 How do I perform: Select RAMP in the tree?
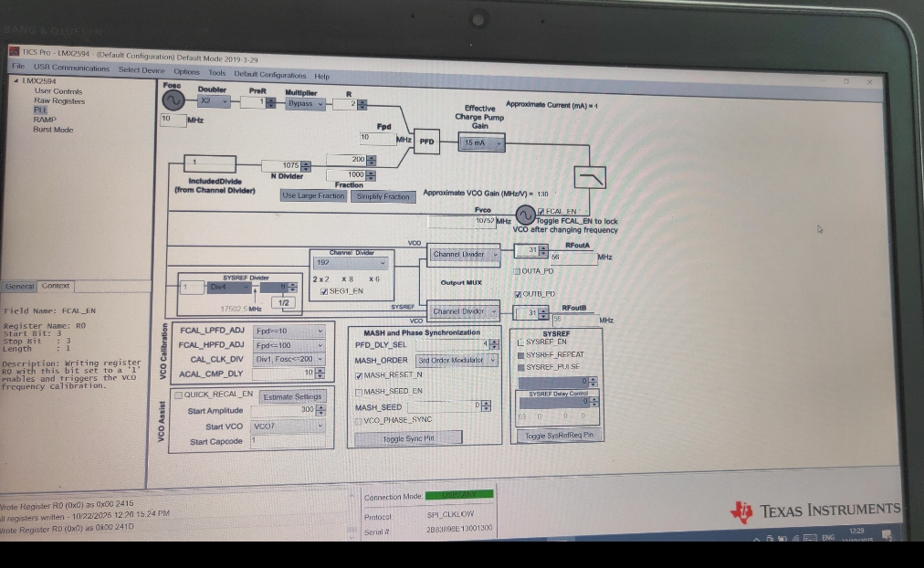pos(45,120)
